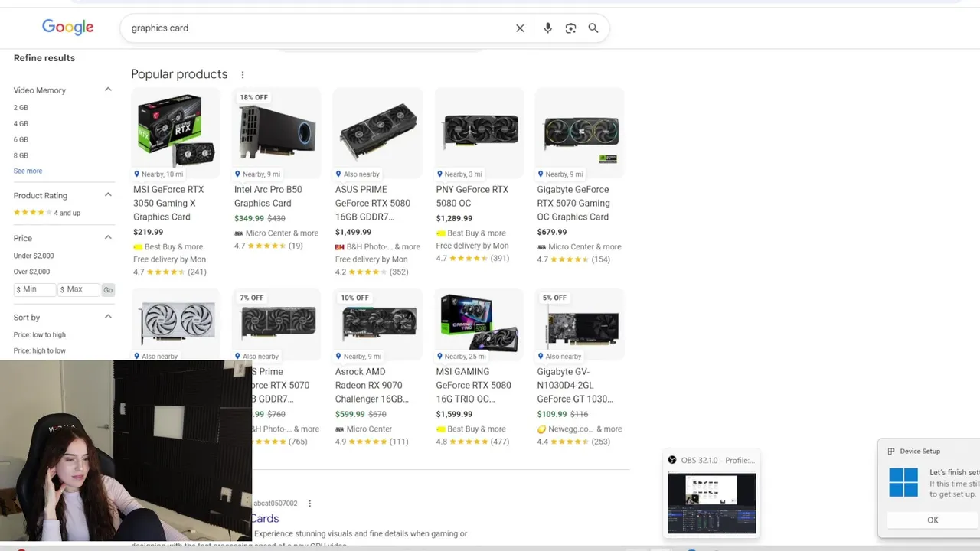
Task: Collapse the Product Rating filter section
Action: [108, 195]
